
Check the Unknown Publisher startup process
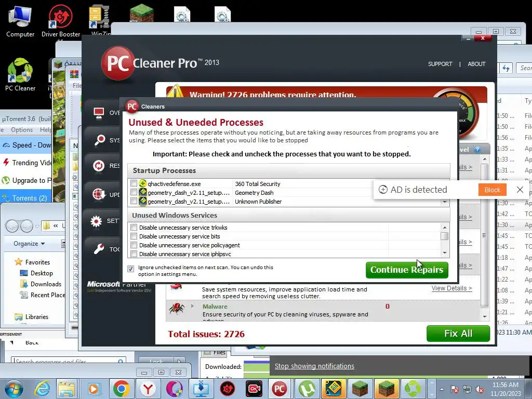pos(134,201)
